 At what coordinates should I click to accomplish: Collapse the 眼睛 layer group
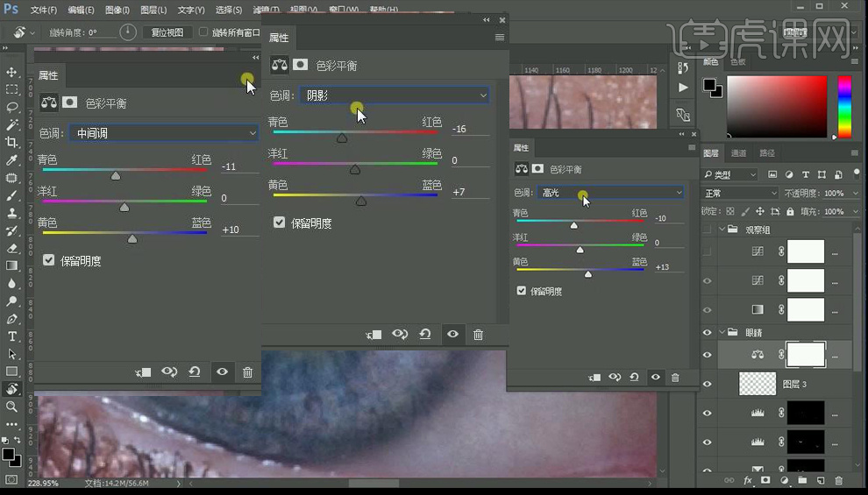(721, 333)
